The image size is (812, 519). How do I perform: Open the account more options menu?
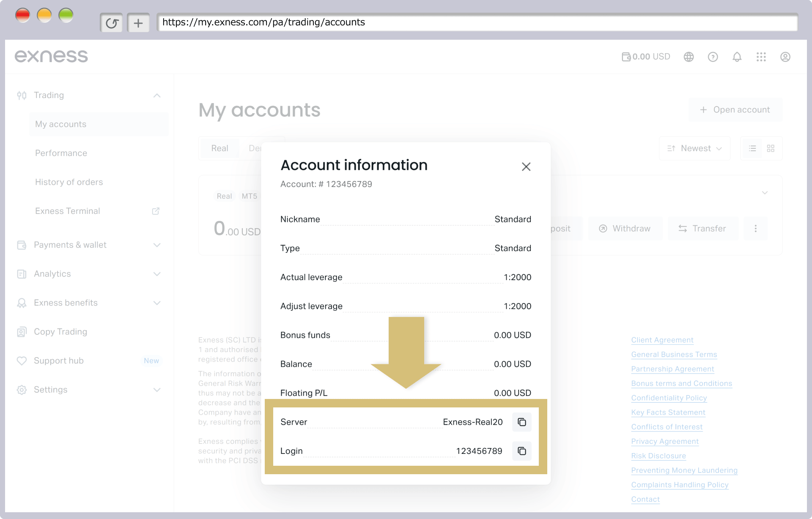click(755, 229)
